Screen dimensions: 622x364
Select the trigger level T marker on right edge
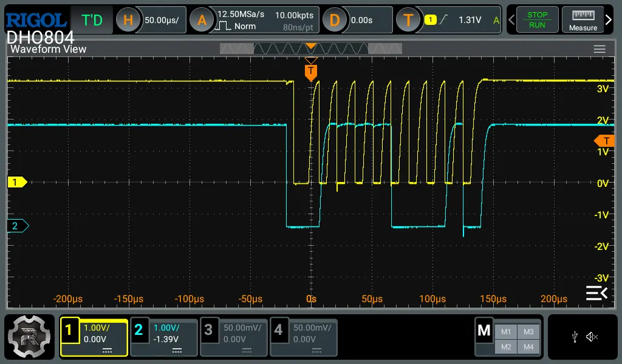click(x=604, y=141)
